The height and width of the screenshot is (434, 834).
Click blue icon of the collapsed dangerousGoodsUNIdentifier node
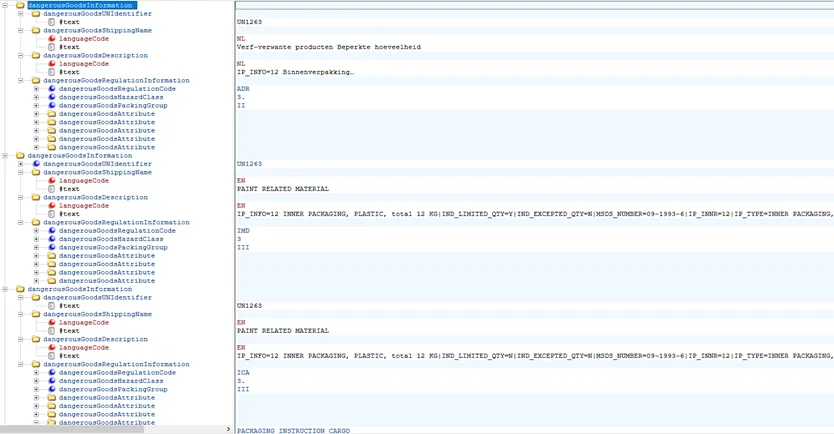(36, 164)
